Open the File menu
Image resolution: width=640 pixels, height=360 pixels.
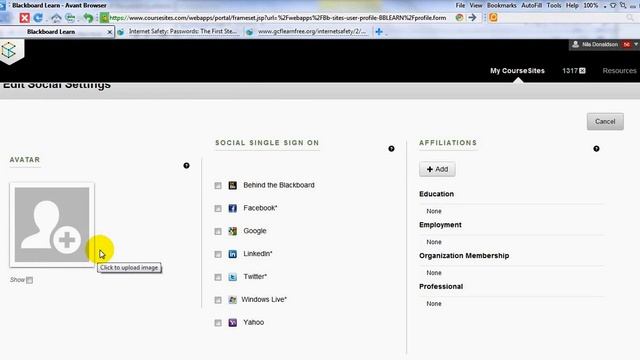pyautogui.click(x=460, y=5)
